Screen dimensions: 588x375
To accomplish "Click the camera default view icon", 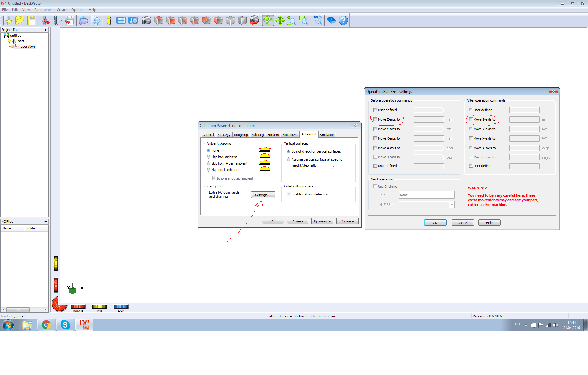I will tap(146, 21).
